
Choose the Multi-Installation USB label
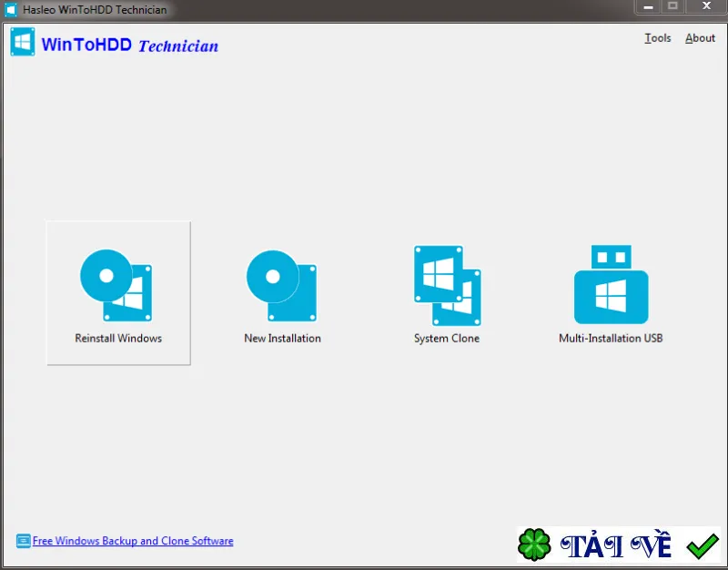pyautogui.click(x=611, y=338)
